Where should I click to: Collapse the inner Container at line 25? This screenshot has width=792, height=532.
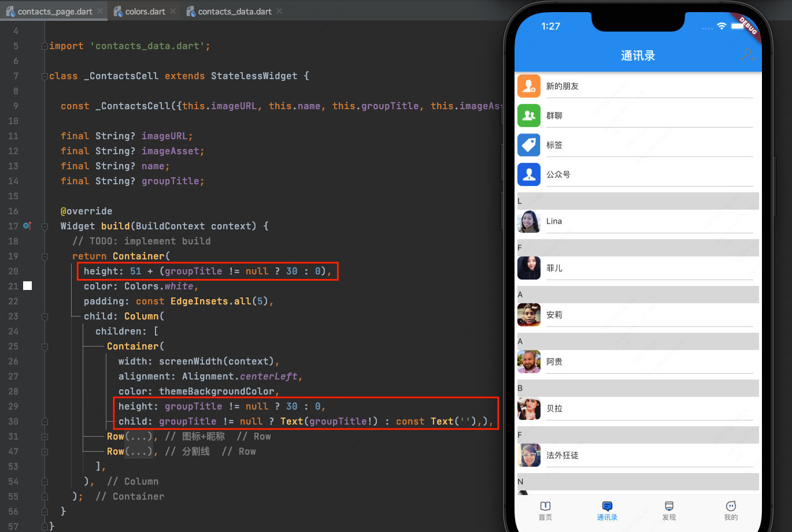click(x=45, y=347)
